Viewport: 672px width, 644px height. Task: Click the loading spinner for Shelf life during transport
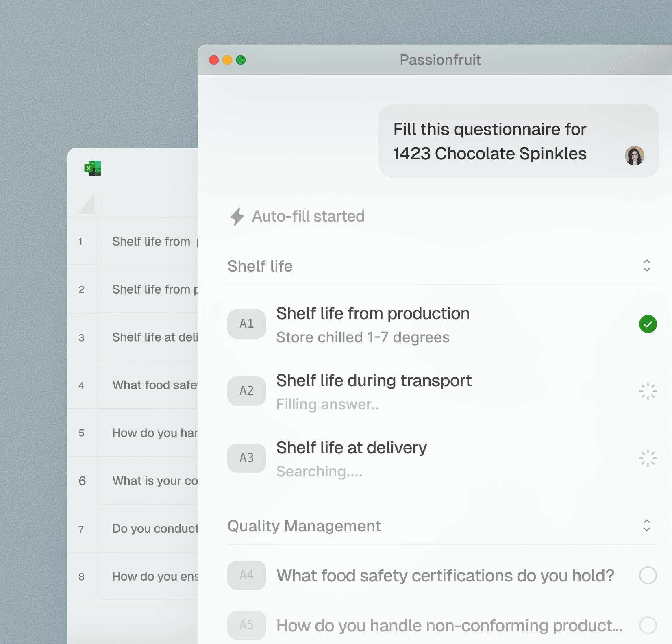point(648,391)
